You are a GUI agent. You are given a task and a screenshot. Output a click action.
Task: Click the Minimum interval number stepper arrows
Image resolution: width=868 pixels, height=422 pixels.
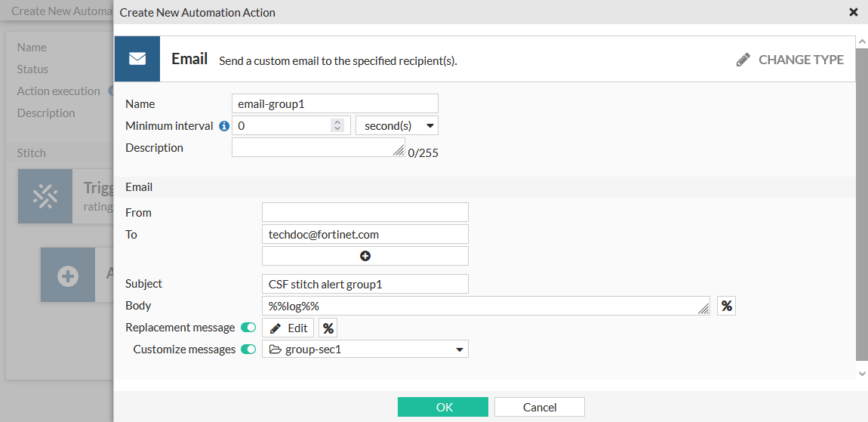click(x=337, y=126)
